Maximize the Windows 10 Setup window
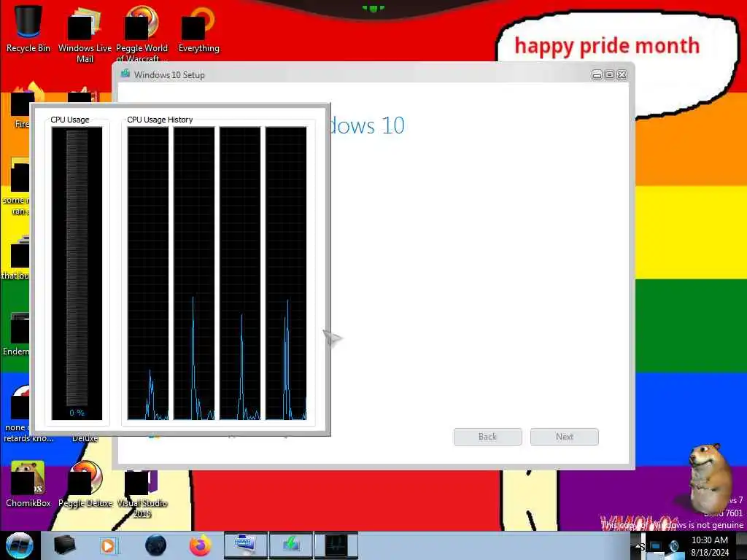747x560 pixels. tap(609, 75)
